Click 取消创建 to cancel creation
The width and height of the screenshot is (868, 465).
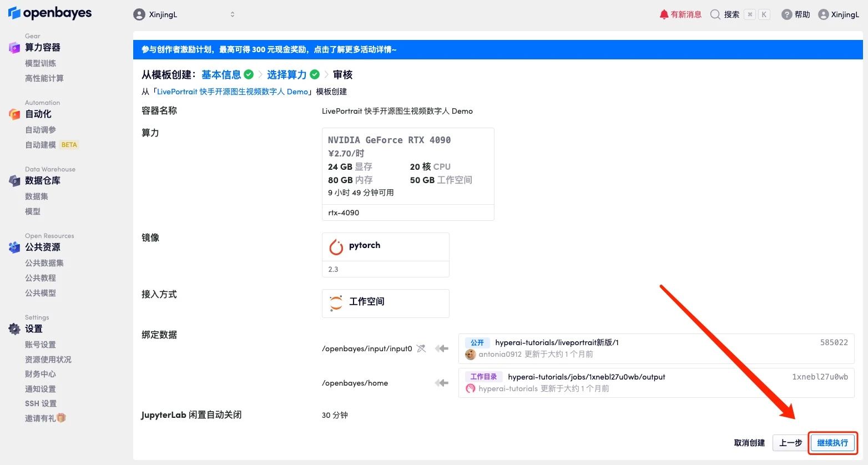tap(749, 443)
